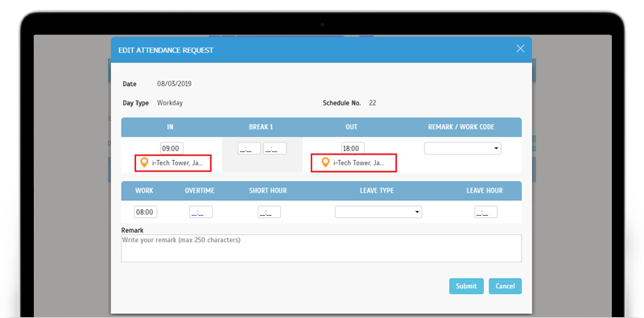Submit the attendance request
The height and width of the screenshot is (318, 644).
tap(466, 286)
